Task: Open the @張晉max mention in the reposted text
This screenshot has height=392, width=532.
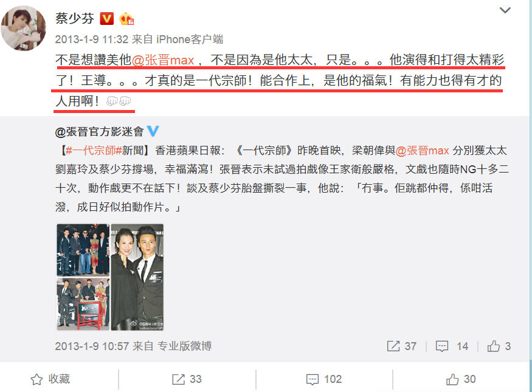Action: 423,150
